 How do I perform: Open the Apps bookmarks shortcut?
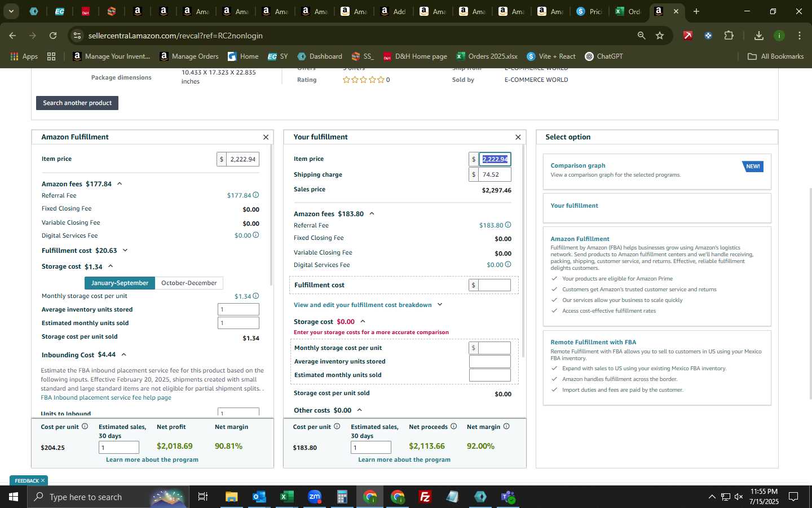24,56
